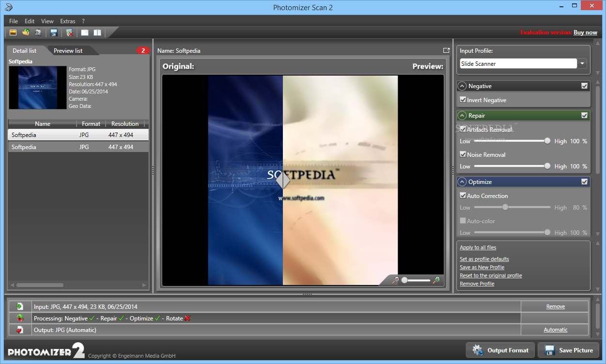
Task: Toggle the Repair section checkbox
Action: (584, 116)
